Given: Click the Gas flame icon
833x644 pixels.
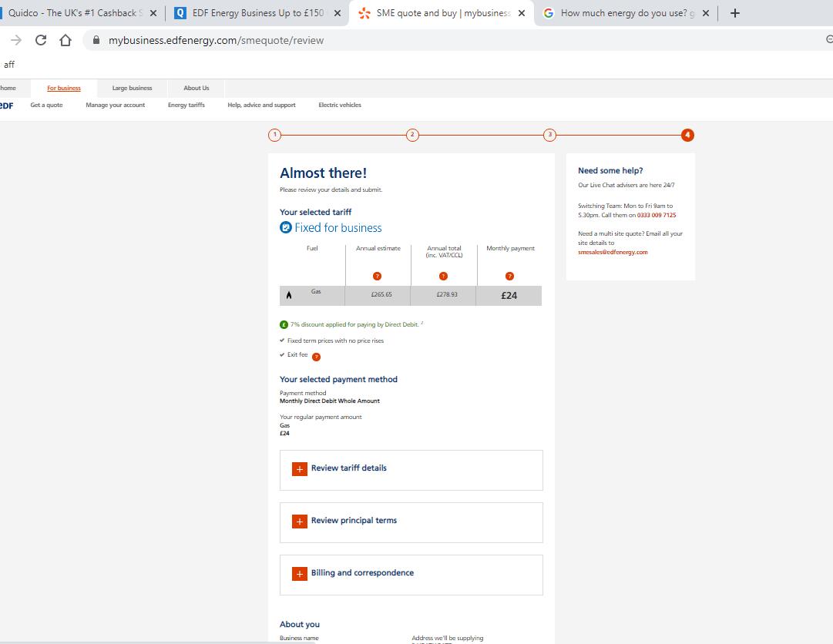Looking at the screenshot, I should tap(289, 295).
